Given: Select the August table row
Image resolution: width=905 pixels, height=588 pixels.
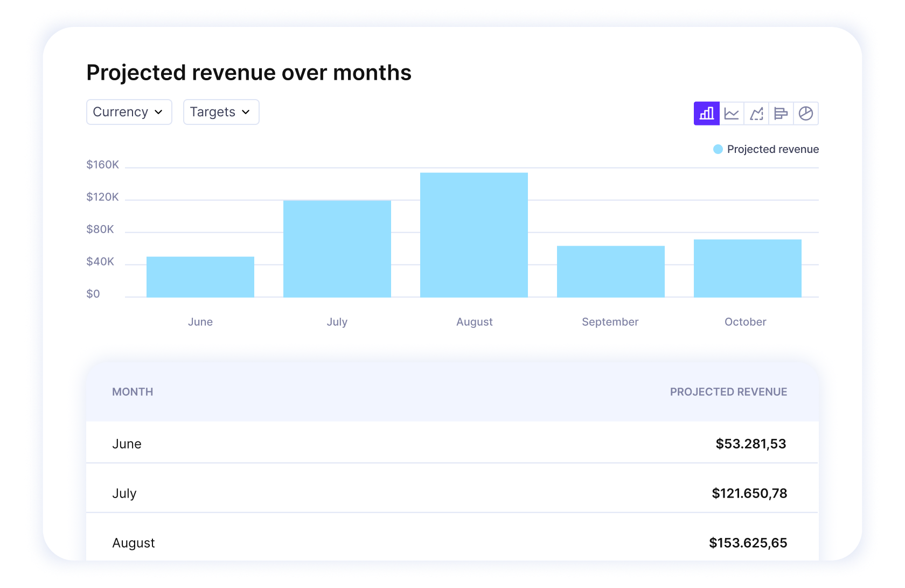Looking at the screenshot, I should pos(452,543).
